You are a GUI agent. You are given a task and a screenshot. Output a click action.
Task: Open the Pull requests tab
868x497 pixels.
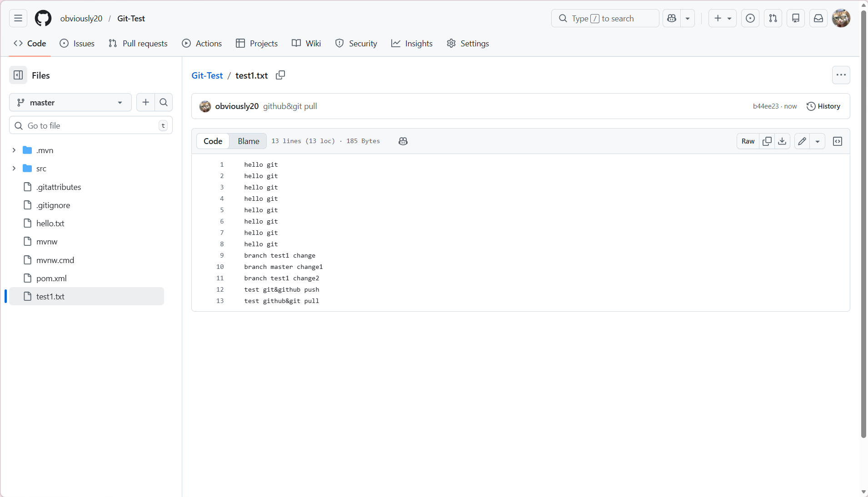click(x=138, y=43)
